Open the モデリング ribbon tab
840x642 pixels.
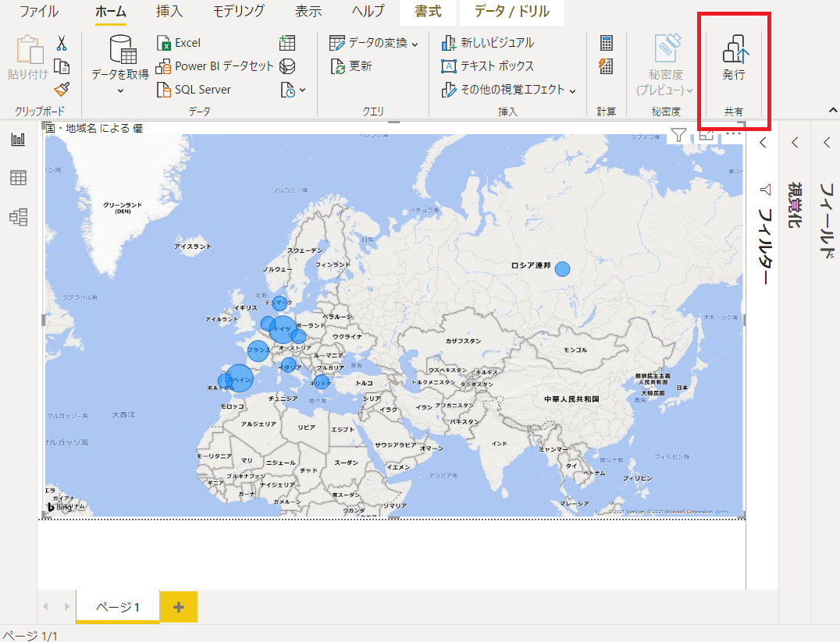pos(238,12)
